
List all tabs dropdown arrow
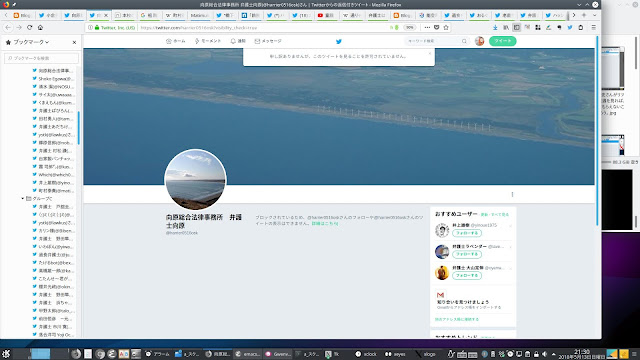(x=594, y=15)
